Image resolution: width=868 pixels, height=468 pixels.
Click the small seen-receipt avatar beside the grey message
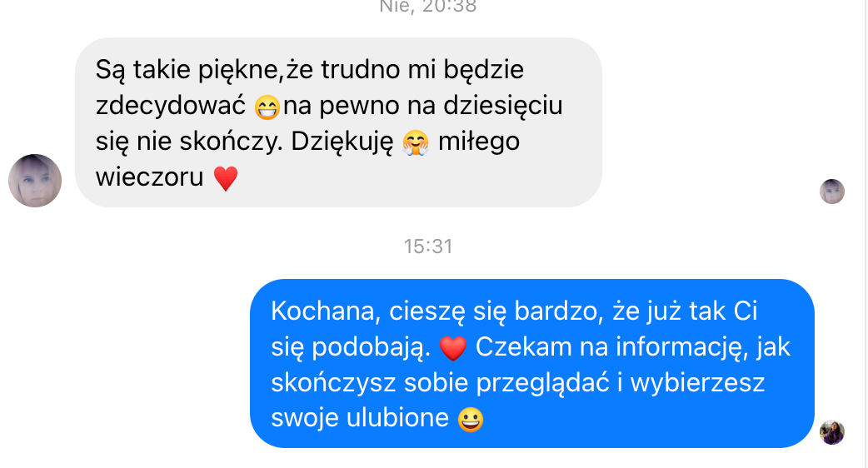[x=832, y=192]
